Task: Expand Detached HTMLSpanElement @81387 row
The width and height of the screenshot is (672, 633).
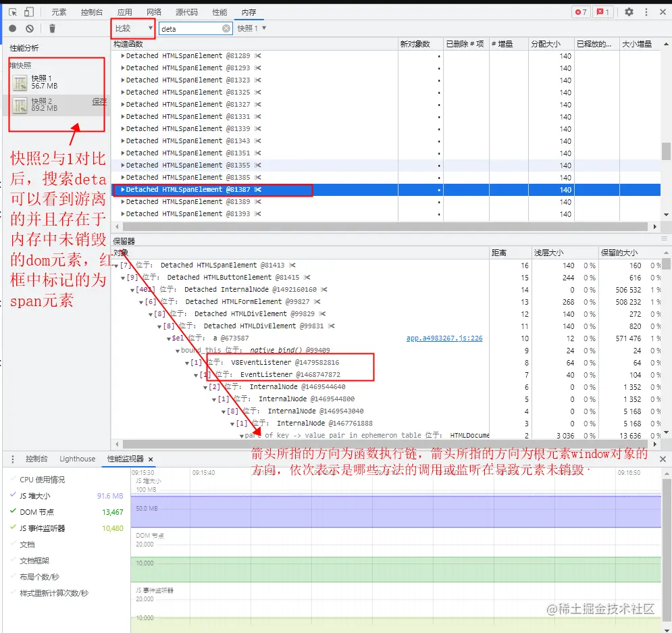Action: [x=122, y=189]
